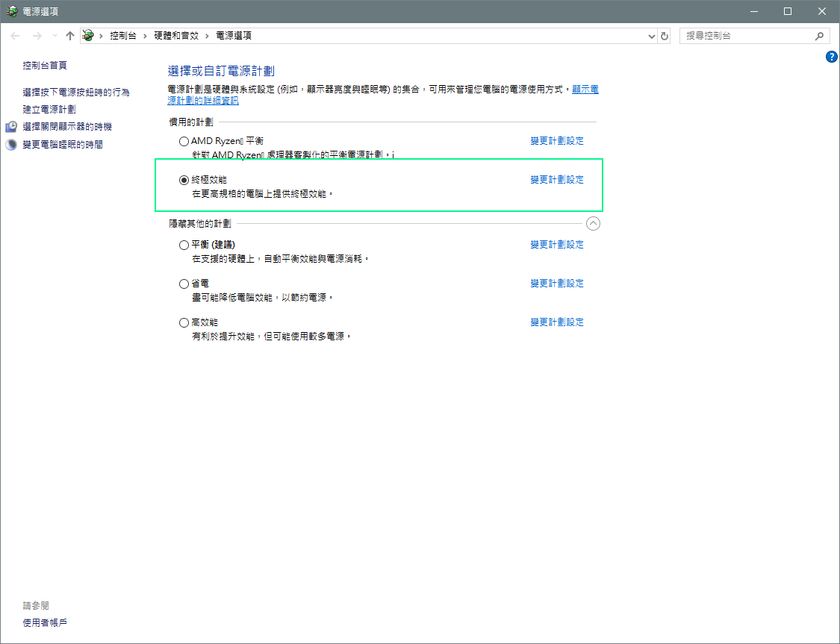Click the forward navigation arrow
Image resolution: width=840 pixels, height=644 pixels.
point(36,36)
